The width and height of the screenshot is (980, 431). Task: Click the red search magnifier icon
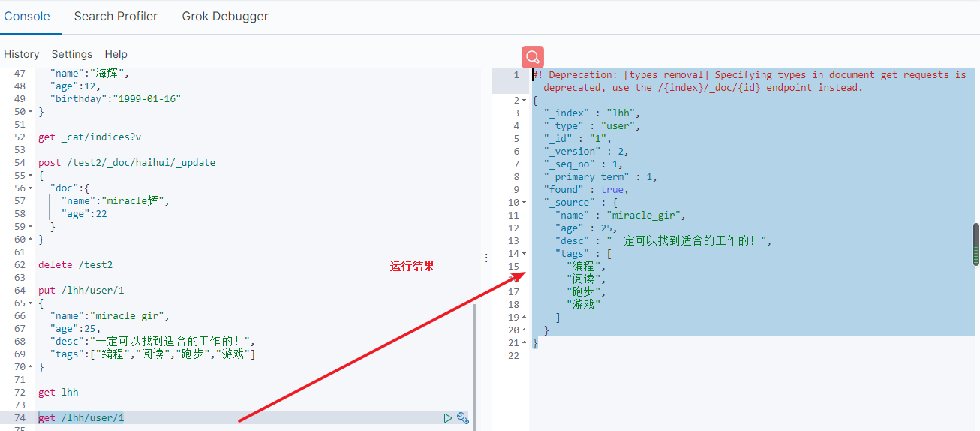click(533, 57)
